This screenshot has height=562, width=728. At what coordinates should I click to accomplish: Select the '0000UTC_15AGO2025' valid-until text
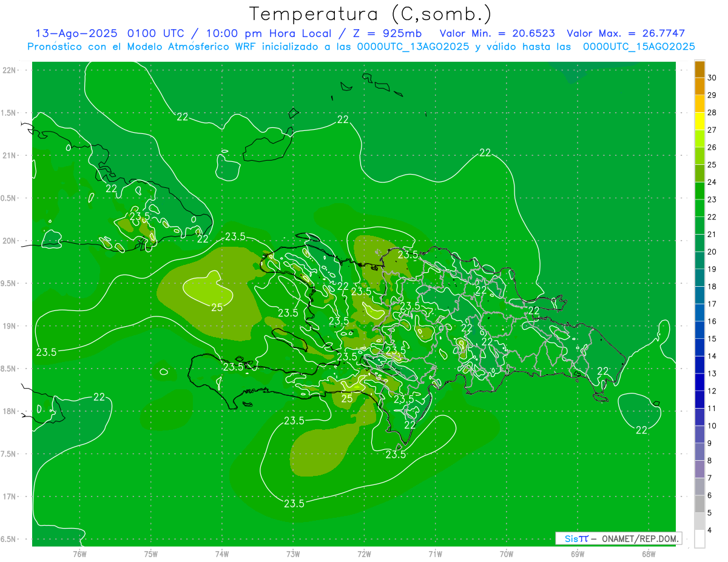pyautogui.click(x=639, y=47)
